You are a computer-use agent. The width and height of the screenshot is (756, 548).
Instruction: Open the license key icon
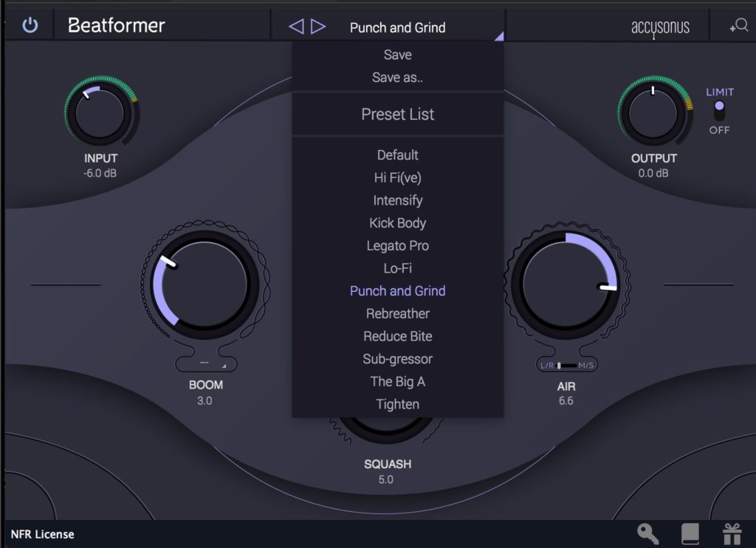(x=648, y=533)
